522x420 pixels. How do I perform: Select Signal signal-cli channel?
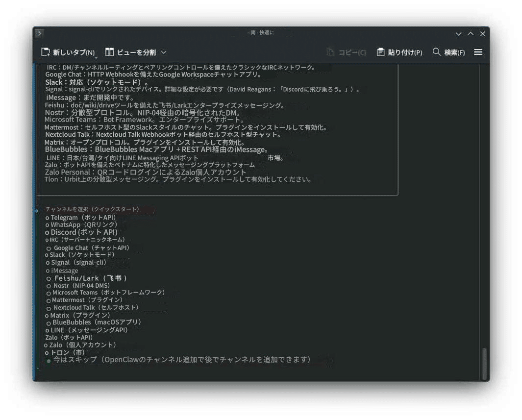pos(78,262)
